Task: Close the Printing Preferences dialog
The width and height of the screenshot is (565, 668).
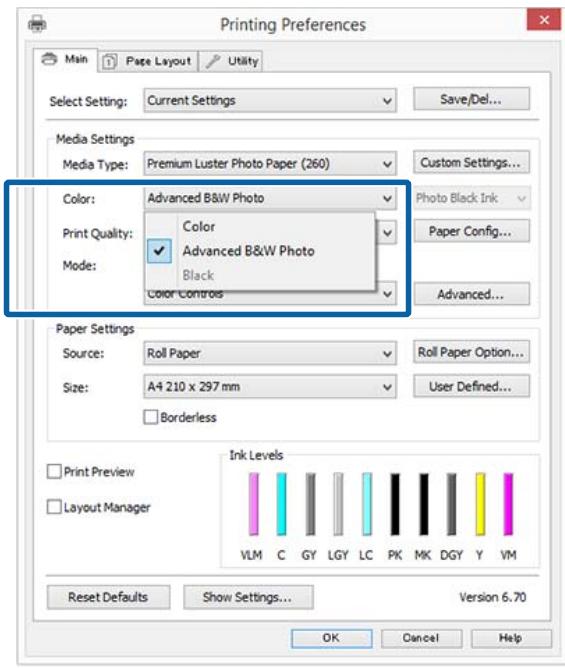Action: [x=544, y=20]
